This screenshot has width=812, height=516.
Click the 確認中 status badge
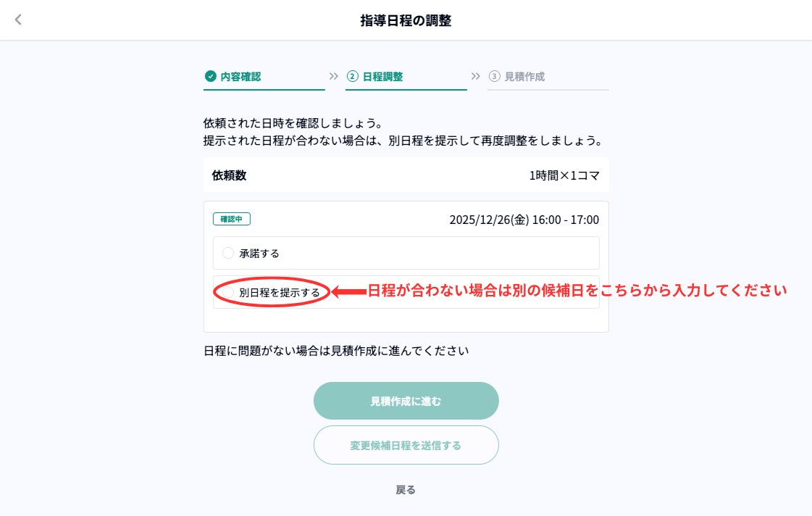231,219
